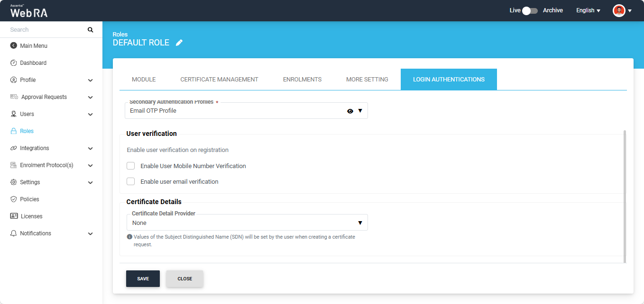Expand the Enrolment Protocol(s) sidebar menu
644x304 pixels.
90,165
